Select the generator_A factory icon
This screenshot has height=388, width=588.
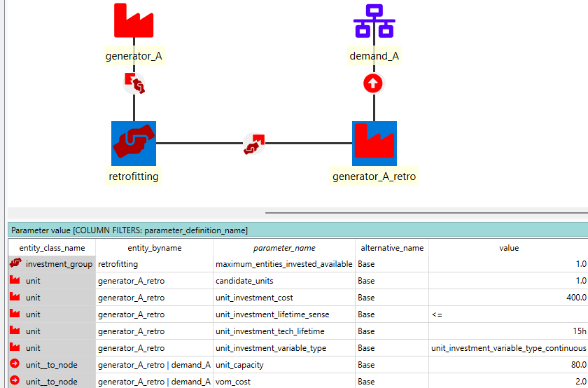(x=134, y=20)
